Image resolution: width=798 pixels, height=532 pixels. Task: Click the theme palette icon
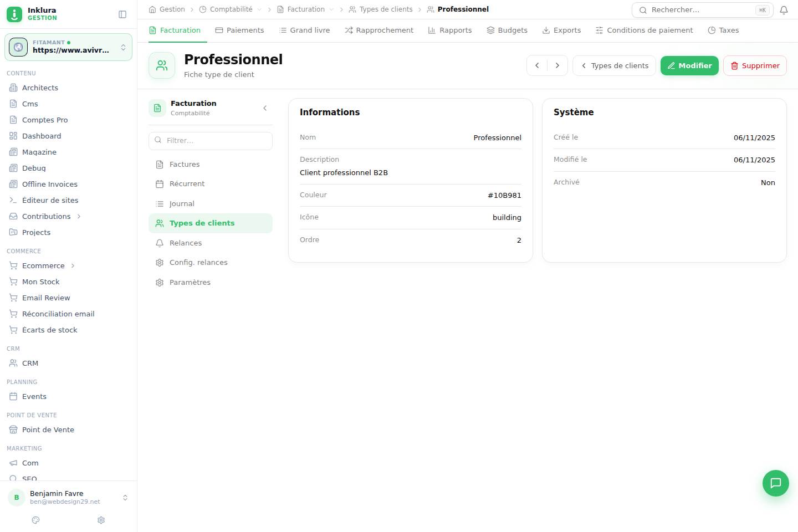[x=36, y=520]
